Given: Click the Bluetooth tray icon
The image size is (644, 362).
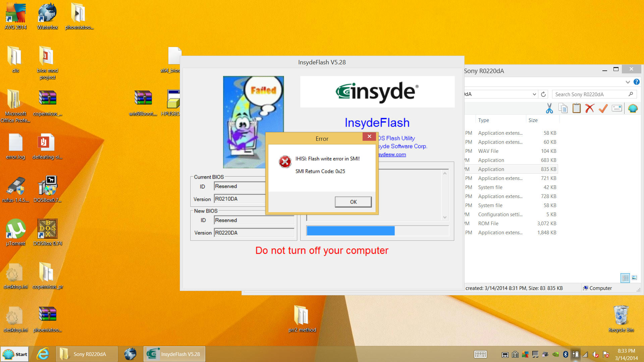Looking at the screenshot, I should [x=566, y=354].
